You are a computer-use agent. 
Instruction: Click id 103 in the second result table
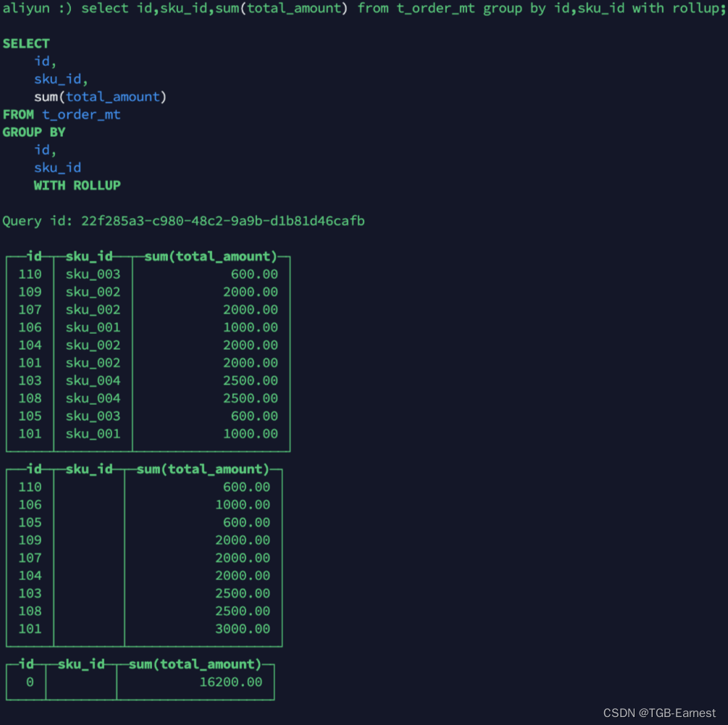(x=30, y=594)
